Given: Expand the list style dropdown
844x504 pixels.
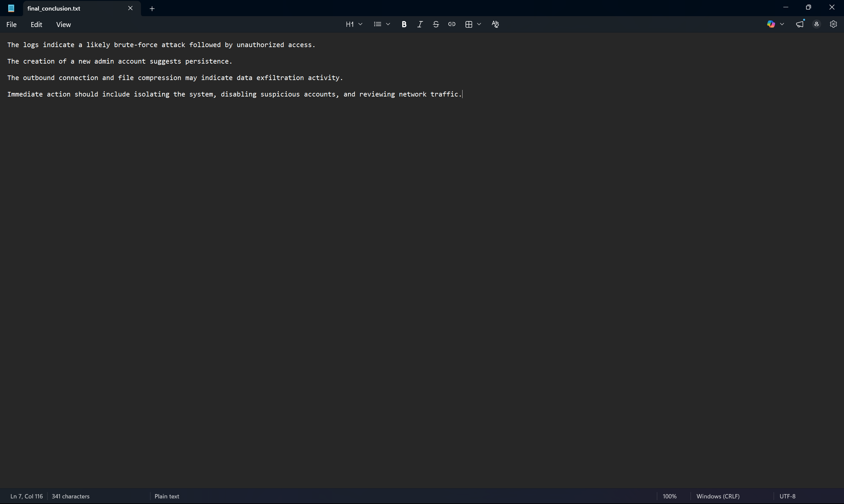Looking at the screenshot, I should [388, 24].
